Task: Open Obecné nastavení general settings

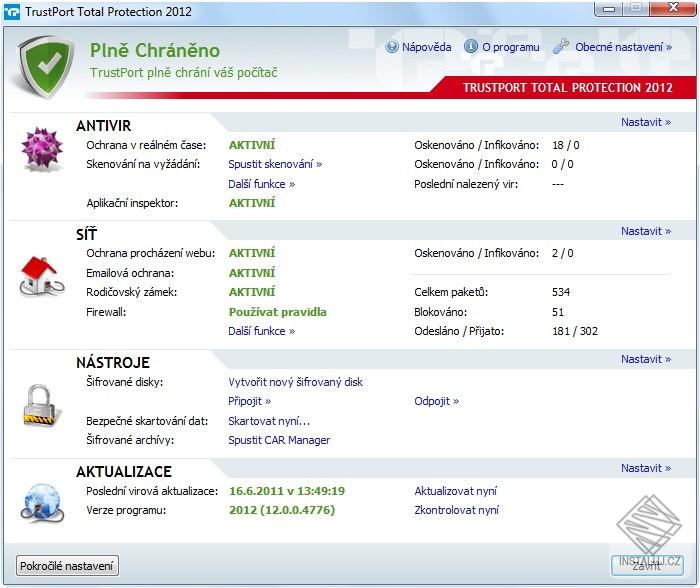Action: 623,47
